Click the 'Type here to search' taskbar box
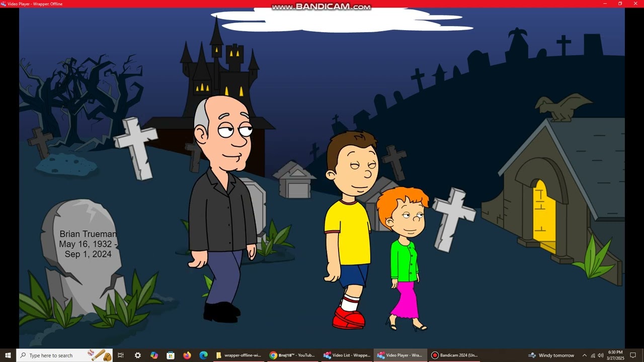 pyautogui.click(x=65, y=355)
